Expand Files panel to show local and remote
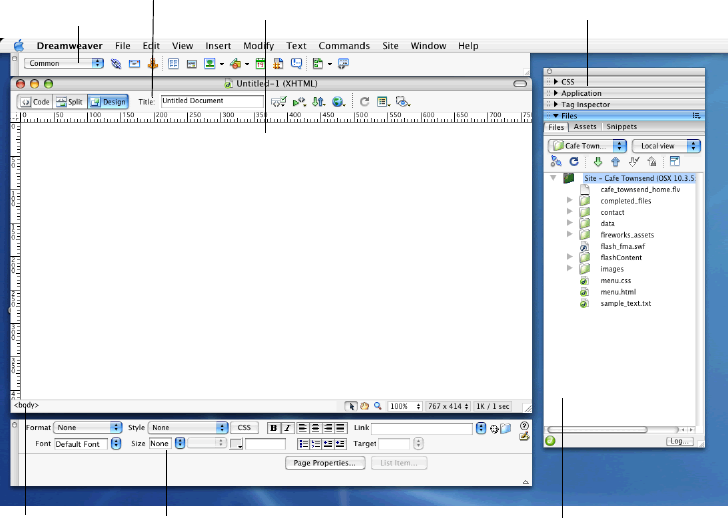Image resolution: width=728 pixels, height=518 pixels. coord(675,162)
